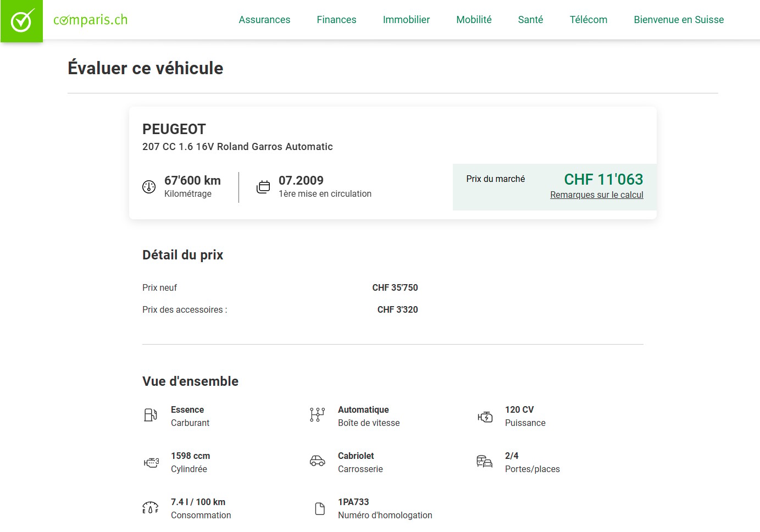The image size is (760, 532).
Task: Click the Comparis green checkmark logo
Action: click(x=21, y=21)
